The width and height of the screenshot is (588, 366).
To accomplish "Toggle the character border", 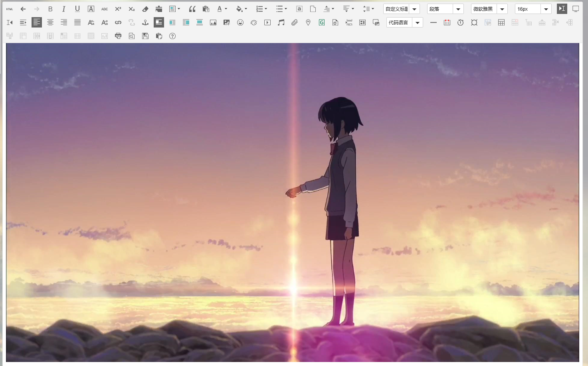I will [91, 9].
